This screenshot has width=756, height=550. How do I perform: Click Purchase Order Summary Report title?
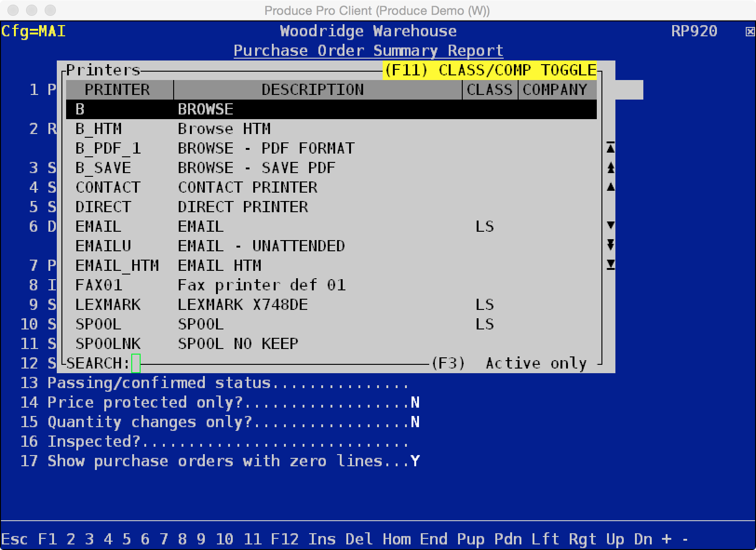368,51
